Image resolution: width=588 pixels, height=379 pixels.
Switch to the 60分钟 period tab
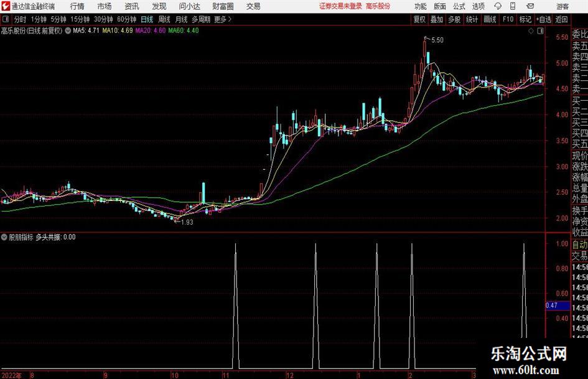pos(126,19)
